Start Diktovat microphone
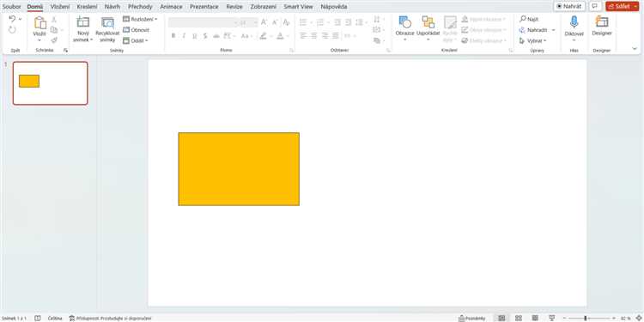 tap(574, 28)
